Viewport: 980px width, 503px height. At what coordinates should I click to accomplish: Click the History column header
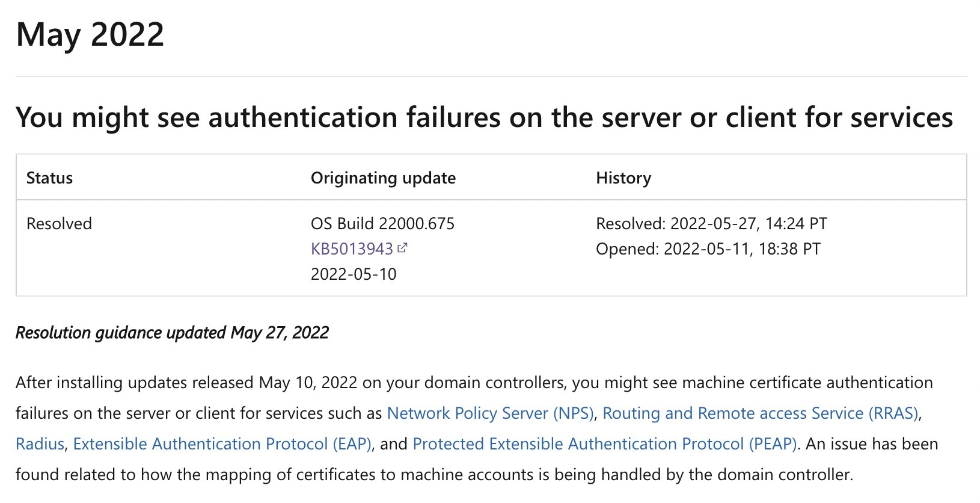[x=623, y=178]
